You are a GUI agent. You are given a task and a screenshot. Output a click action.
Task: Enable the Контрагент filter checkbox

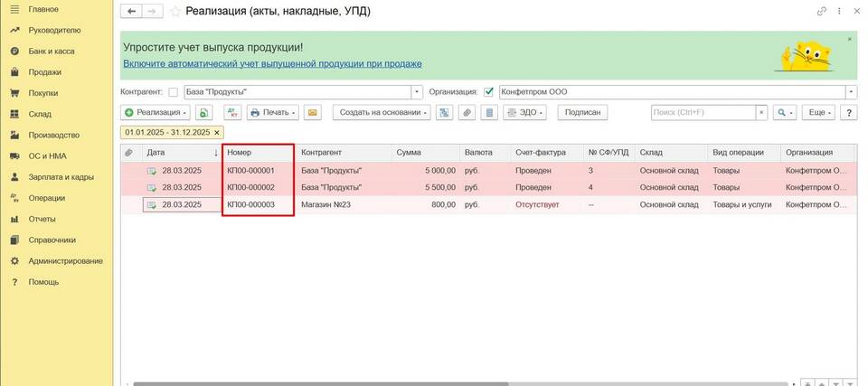pos(173,92)
